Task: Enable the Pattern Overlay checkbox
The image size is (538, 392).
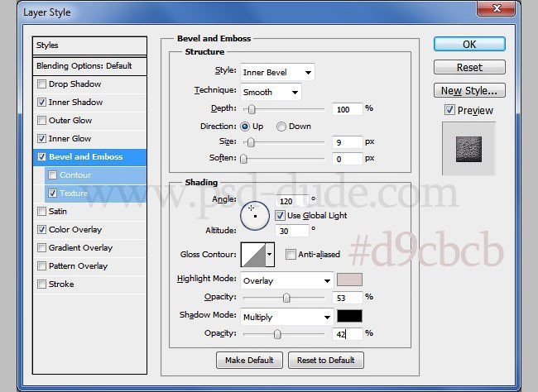Action: point(41,265)
